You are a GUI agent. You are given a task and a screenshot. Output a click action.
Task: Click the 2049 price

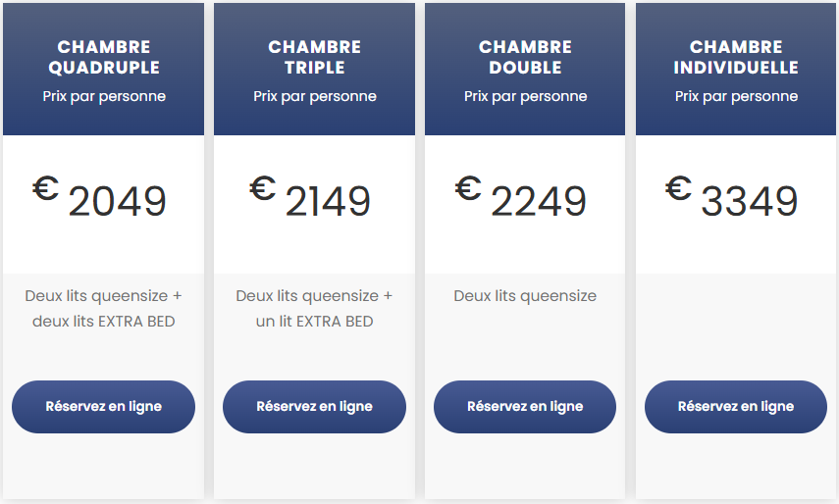117,202
